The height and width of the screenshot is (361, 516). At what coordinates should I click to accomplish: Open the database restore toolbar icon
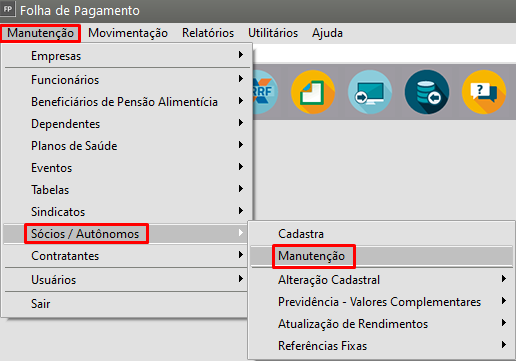[427, 92]
